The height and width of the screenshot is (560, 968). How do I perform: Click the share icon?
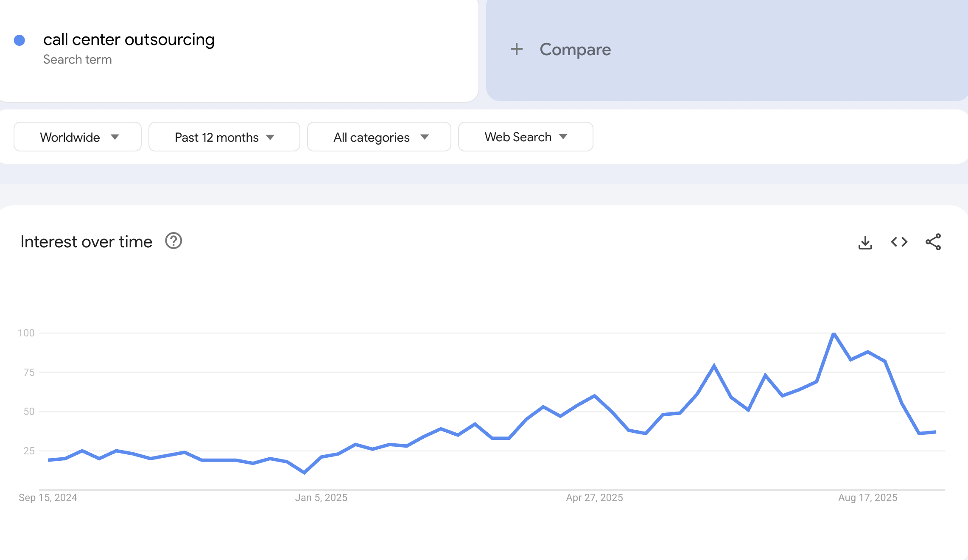pyautogui.click(x=932, y=242)
